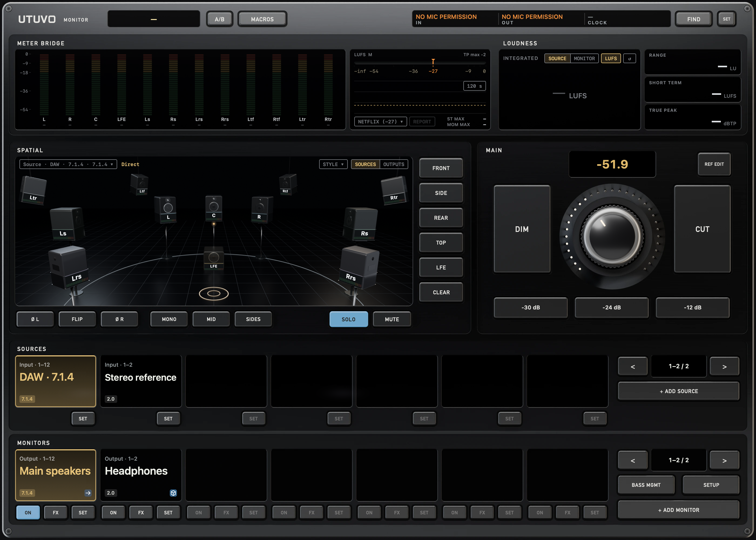Reset integrated loudness with the reset icon

point(629,59)
